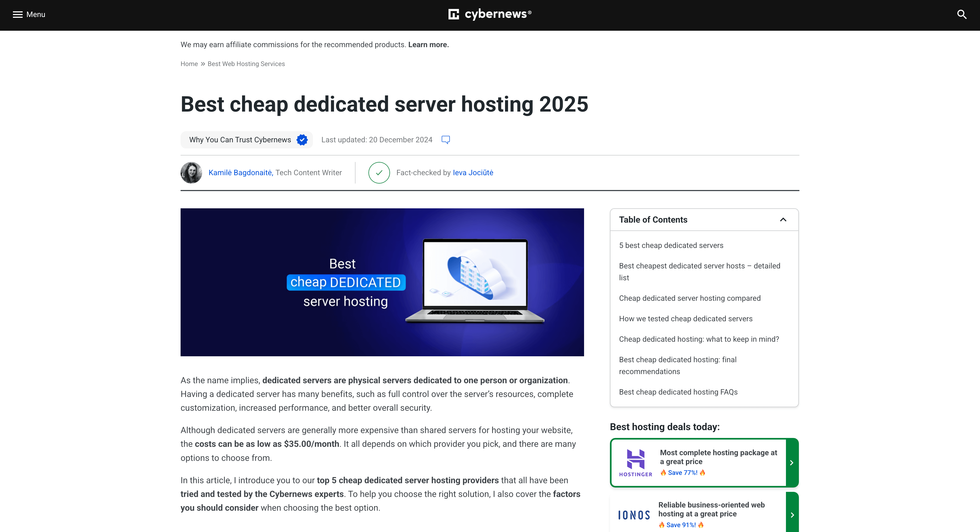980x532 pixels.
Task: Jump to Best cheapest dedicated server hosts list
Action: click(700, 271)
